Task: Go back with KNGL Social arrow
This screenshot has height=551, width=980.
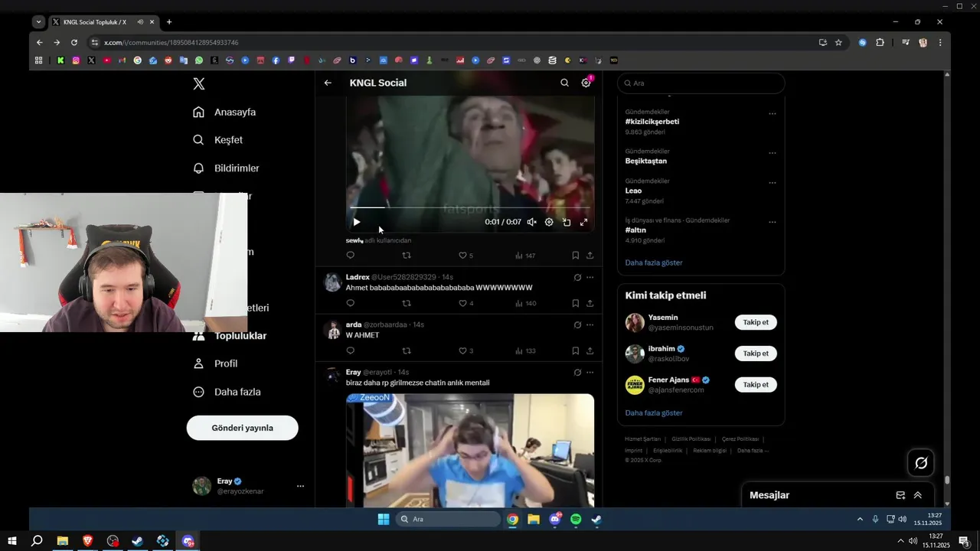Action: [x=328, y=83]
